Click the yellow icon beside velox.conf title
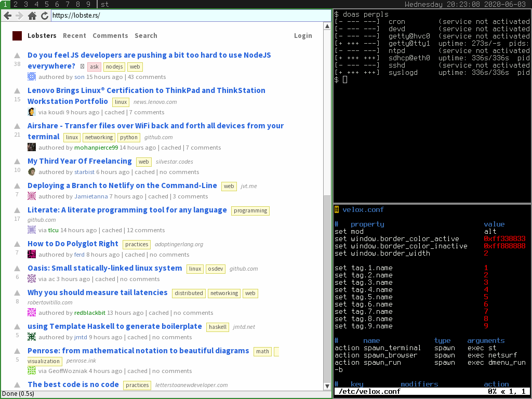This screenshot has height=399, width=532. pyautogui.click(x=337, y=209)
